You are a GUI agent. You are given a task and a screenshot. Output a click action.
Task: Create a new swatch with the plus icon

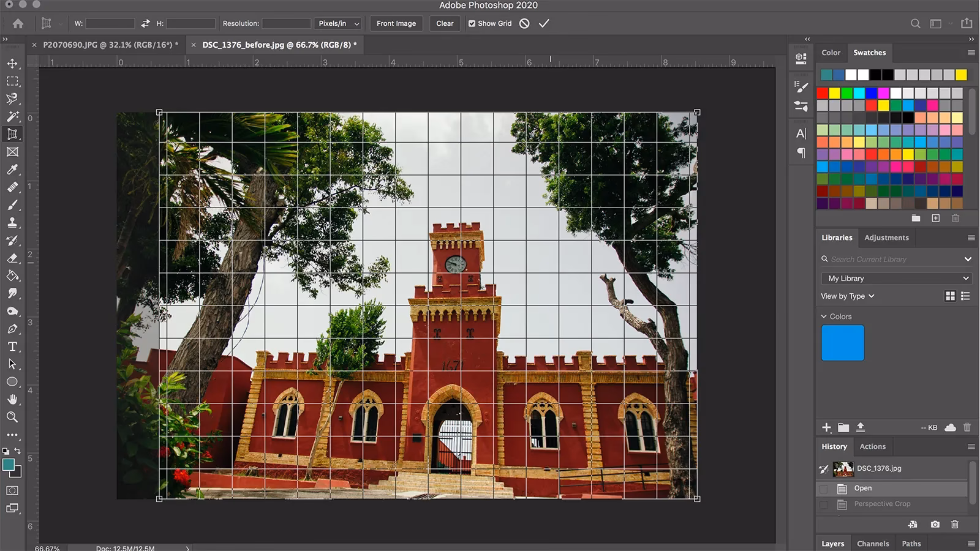tap(937, 218)
